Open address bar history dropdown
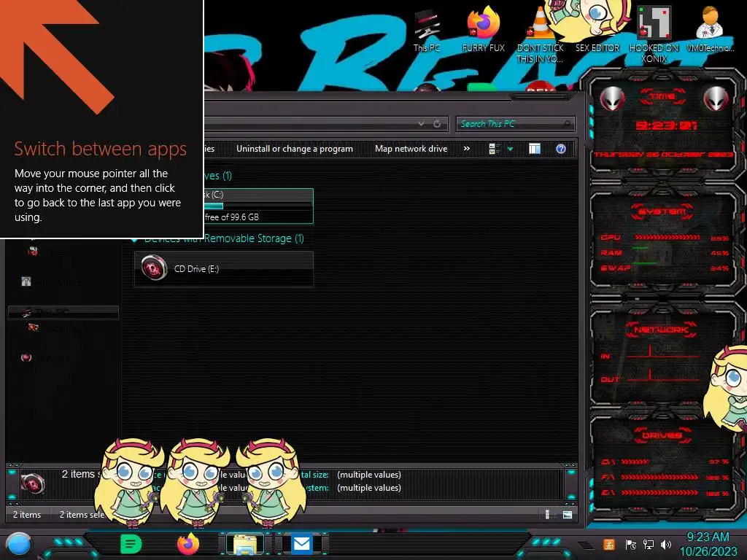 [x=421, y=124]
